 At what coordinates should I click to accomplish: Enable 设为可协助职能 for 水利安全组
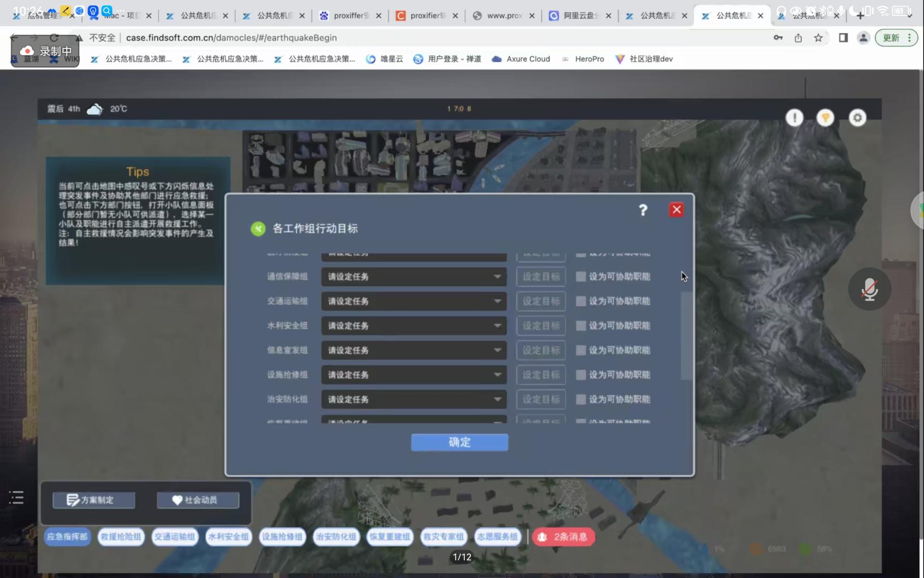tap(581, 326)
